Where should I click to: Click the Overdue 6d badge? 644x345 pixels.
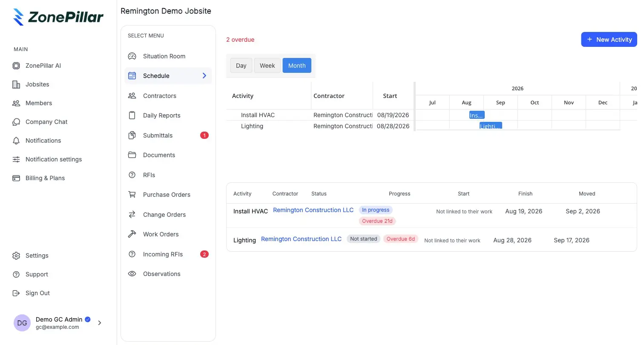click(401, 239)
